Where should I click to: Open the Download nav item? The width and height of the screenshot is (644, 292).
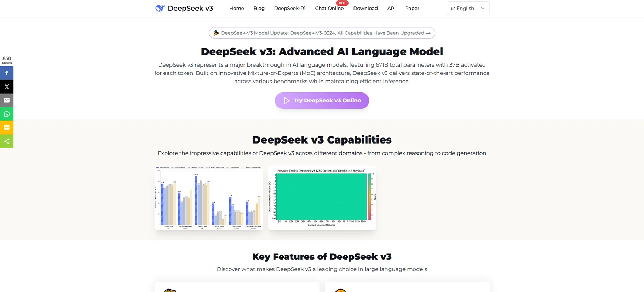pyautogui.click(x=366, y=8)
